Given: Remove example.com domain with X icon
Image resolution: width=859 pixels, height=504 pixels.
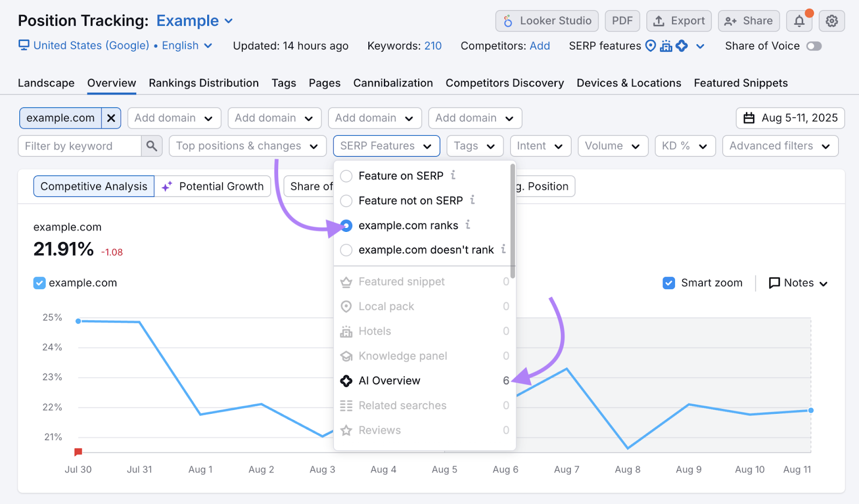Looking at the screenshot, I should (x=111, y=118).
